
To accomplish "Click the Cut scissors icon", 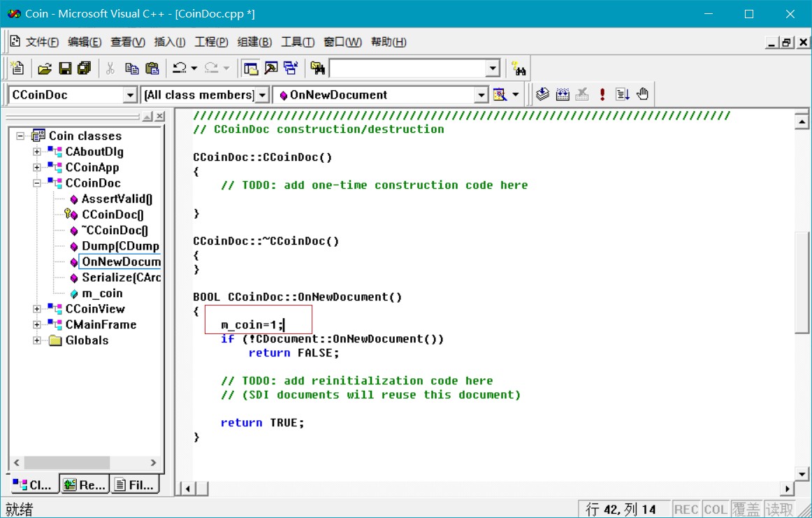I will [110, 69].
